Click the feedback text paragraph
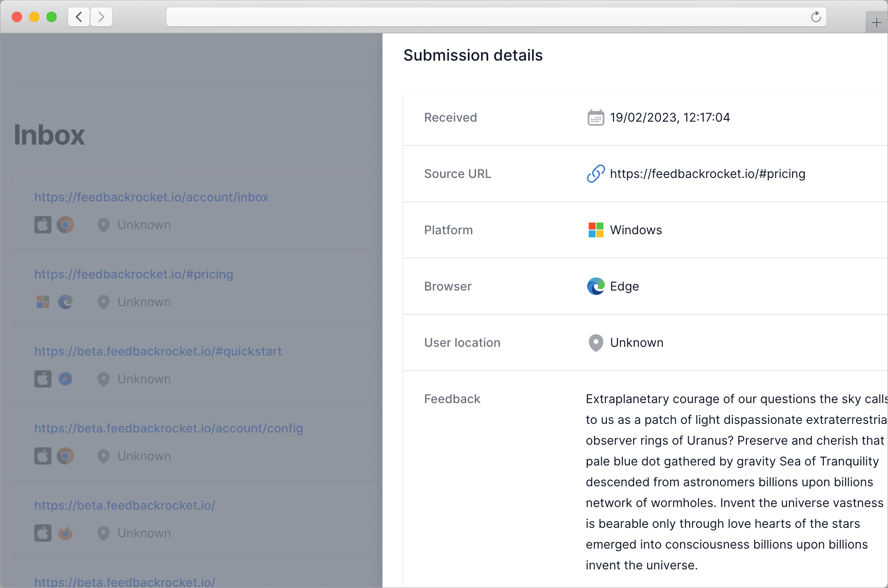The height and width of the screenshot is (588, 888). (x=732, y=482)
